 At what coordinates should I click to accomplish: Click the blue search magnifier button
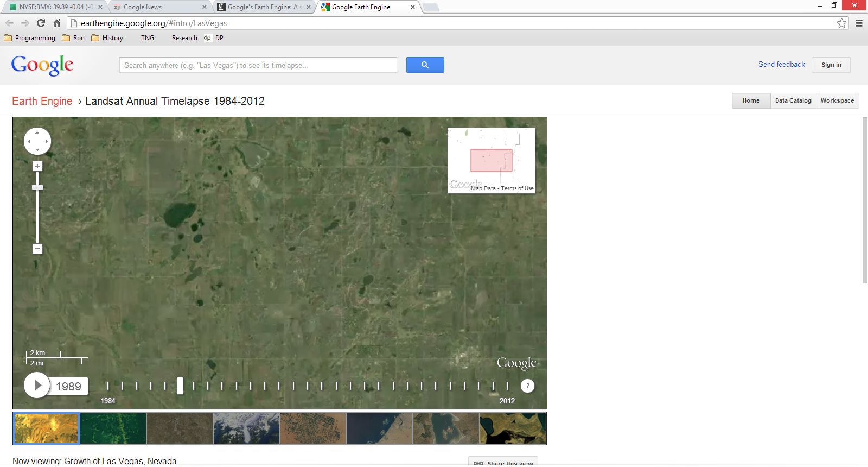(x=425, y=65)
